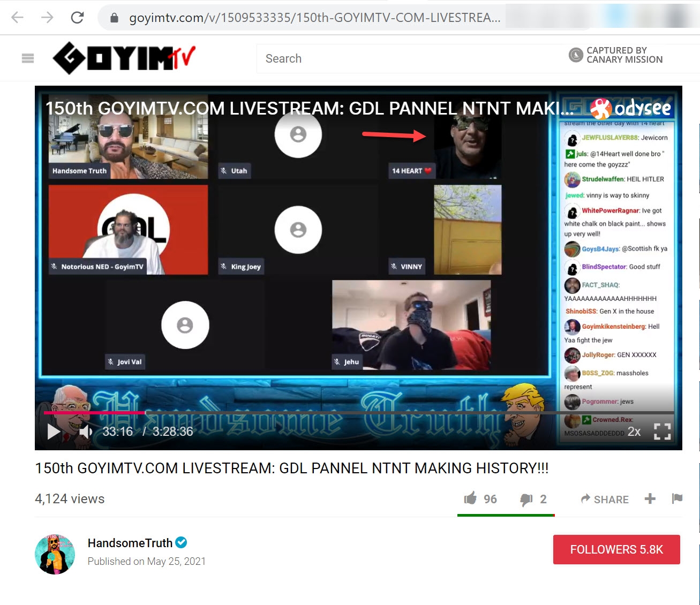Click the plus add-to-playlist icon
The width and height of the screenshot is (700, 605).
tap(650, 499)
